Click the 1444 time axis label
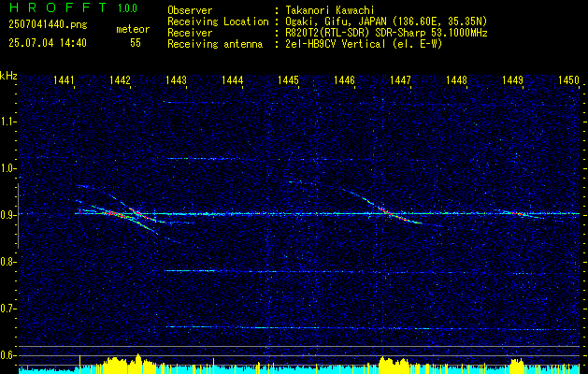This screenshot has height=374, width=588. click(x=232, y=80)
